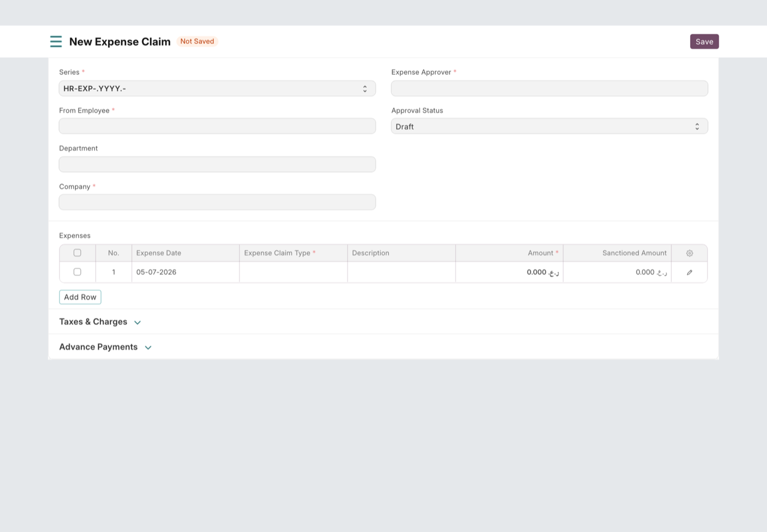
Task: Expand the Taxes & Charges section
Action: 100,322
